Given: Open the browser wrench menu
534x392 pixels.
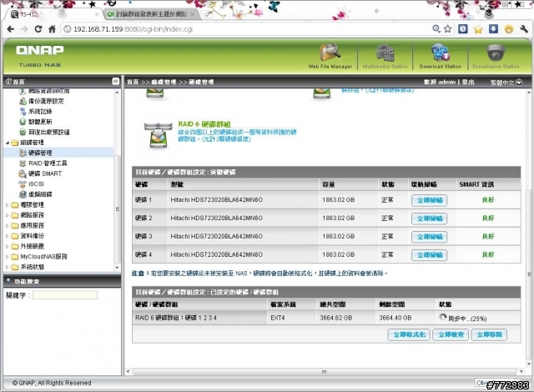Looking at the screenshot, I should pos(524,29).
